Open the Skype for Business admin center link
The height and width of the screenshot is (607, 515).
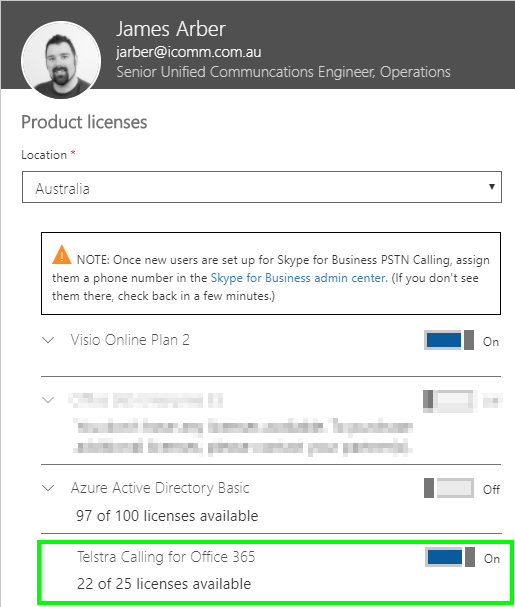click(x=299, y=278)
